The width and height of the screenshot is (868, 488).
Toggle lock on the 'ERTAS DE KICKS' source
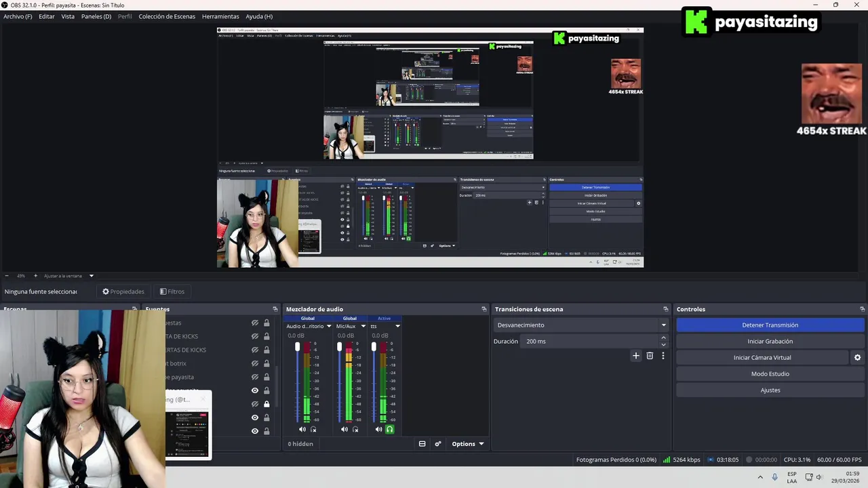[267, 350]
